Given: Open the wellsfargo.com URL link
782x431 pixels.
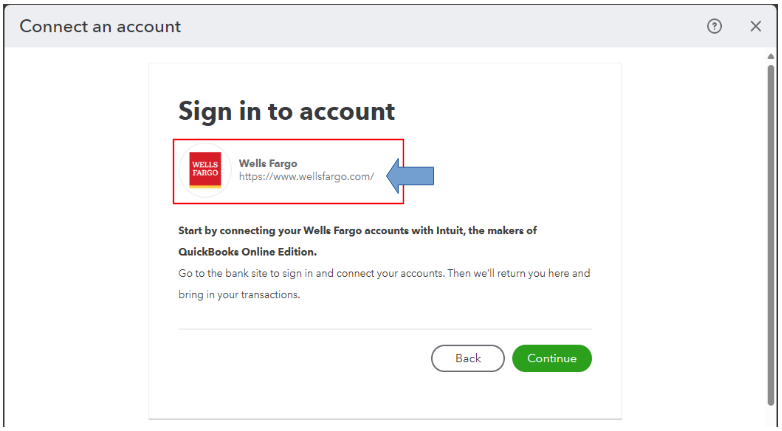Looking at the screenshot, I should (306, 177).
